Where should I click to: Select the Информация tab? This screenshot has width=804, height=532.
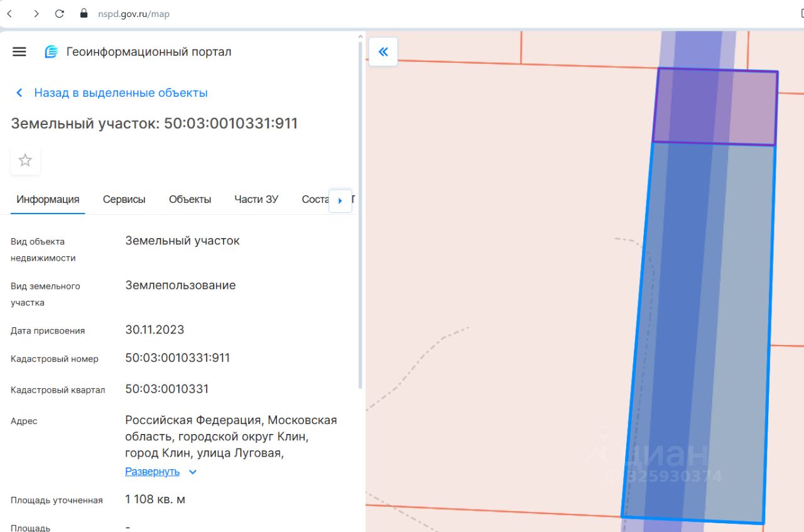coord(48,199)
